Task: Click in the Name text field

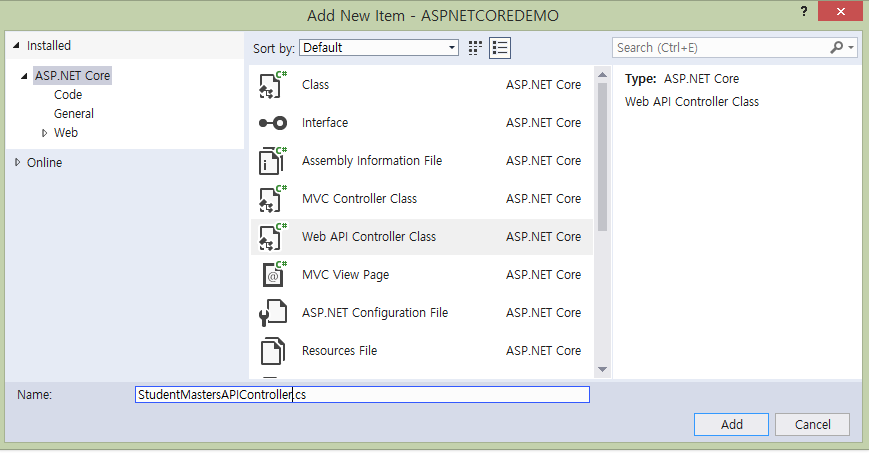Action: tap(362, 395)
